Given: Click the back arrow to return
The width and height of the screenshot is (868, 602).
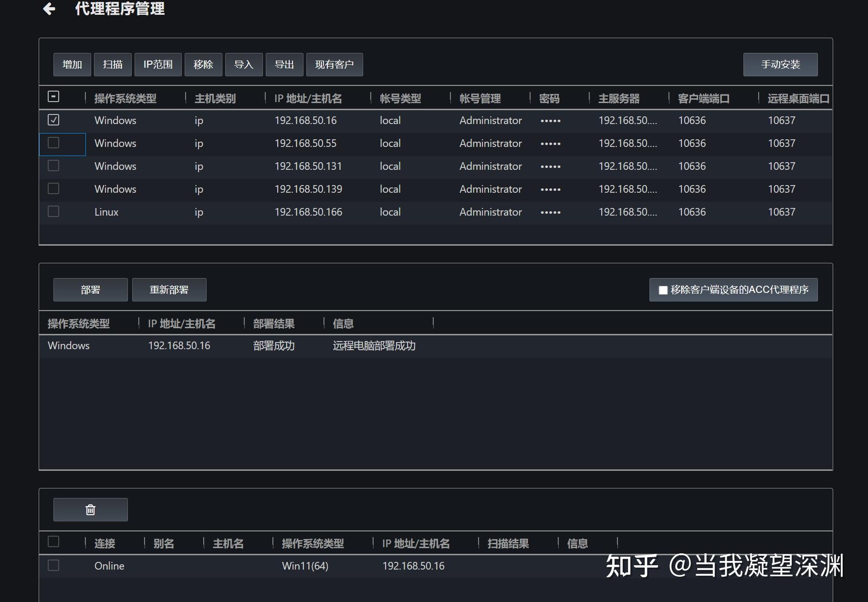Looking at the screenshot, I should pyautogui.click(x=49, y=9).
